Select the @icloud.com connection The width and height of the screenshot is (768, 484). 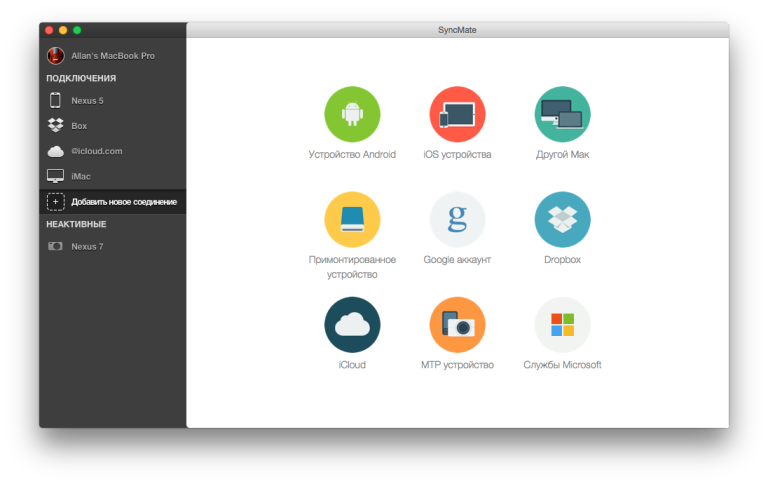tap(113, 151)
